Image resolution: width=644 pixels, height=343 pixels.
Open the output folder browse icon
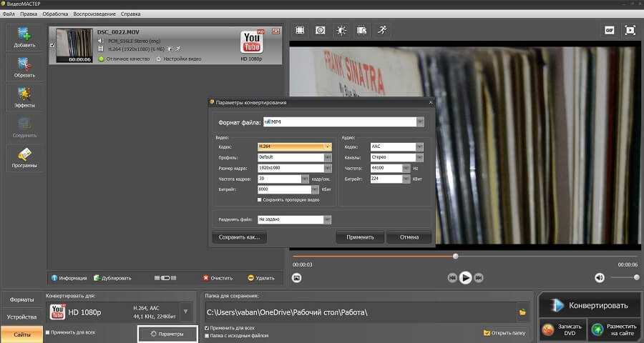tap(522, 312)
